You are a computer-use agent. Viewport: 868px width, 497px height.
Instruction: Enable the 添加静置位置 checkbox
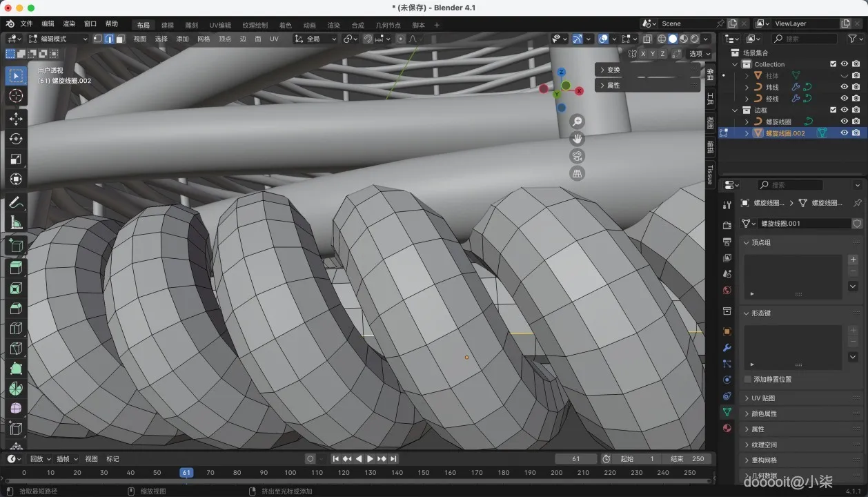[x=748, y=379]
